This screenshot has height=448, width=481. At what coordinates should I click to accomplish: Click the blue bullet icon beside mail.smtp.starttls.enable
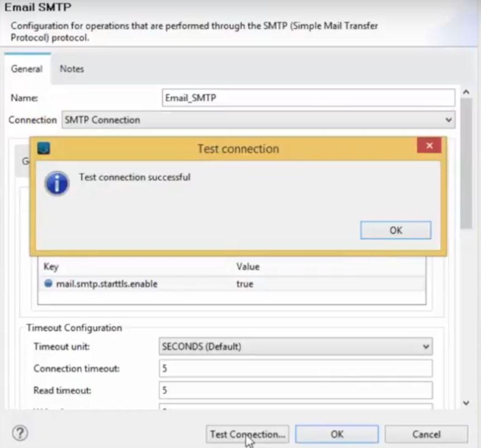49,284
